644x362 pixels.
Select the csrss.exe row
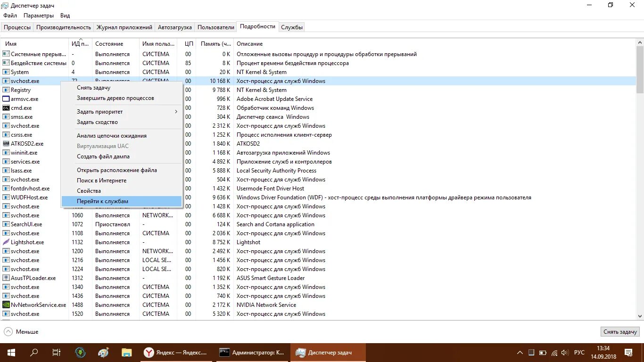pyautogui.click(x=318, y=135)
